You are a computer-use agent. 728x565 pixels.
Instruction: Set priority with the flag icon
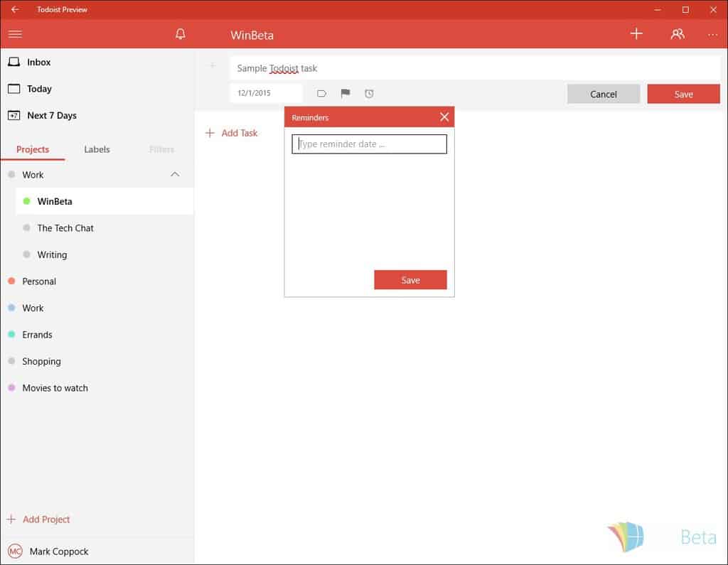pos(346,94)
